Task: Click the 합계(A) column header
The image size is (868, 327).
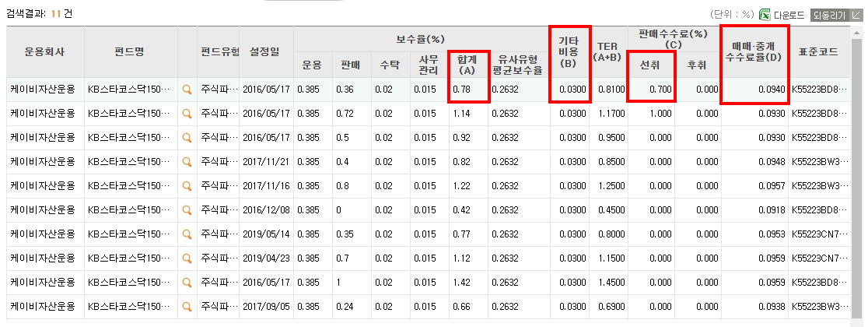Action: click(x=468, y=65)
